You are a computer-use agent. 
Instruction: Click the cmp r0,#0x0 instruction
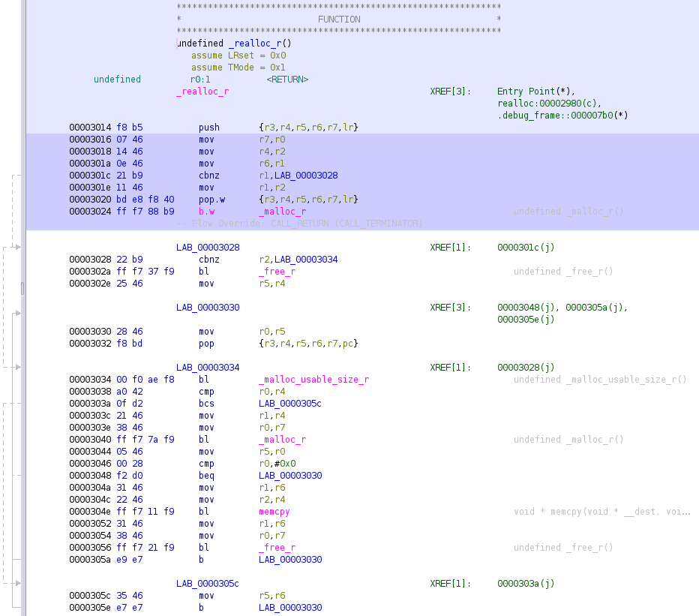247,464
